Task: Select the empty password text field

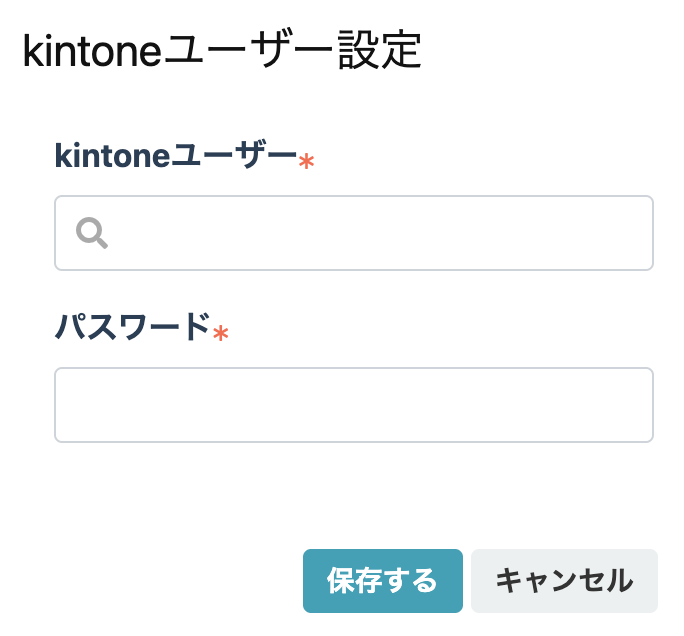Action: point(354,405)
